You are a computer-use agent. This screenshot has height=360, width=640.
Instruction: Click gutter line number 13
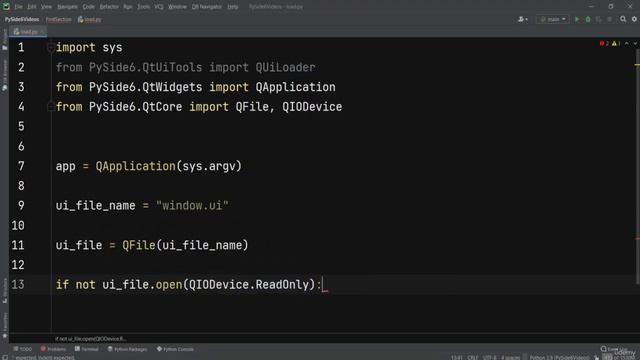coord(18,284)
